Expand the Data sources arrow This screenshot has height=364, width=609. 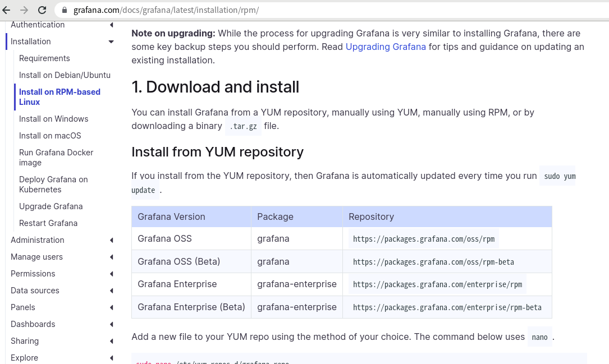(112, 291)
